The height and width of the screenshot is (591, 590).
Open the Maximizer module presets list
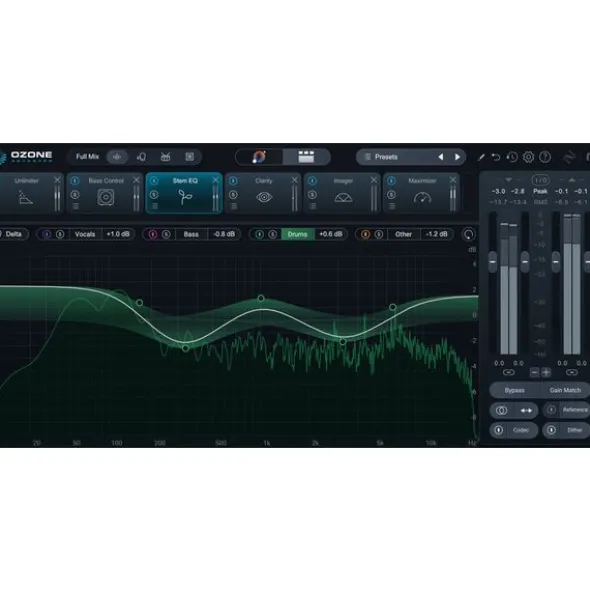[x=392, y=206]
